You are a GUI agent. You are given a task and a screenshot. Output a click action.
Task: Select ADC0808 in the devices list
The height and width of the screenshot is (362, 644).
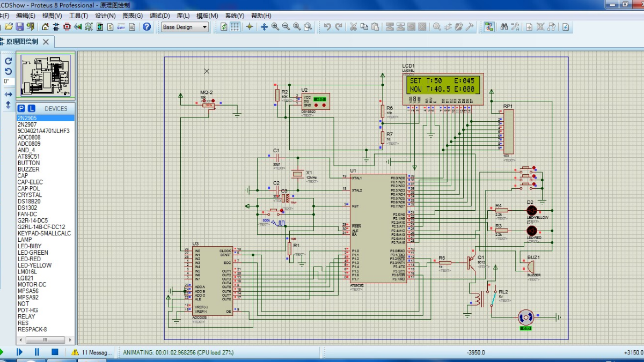tap(45, 137)
